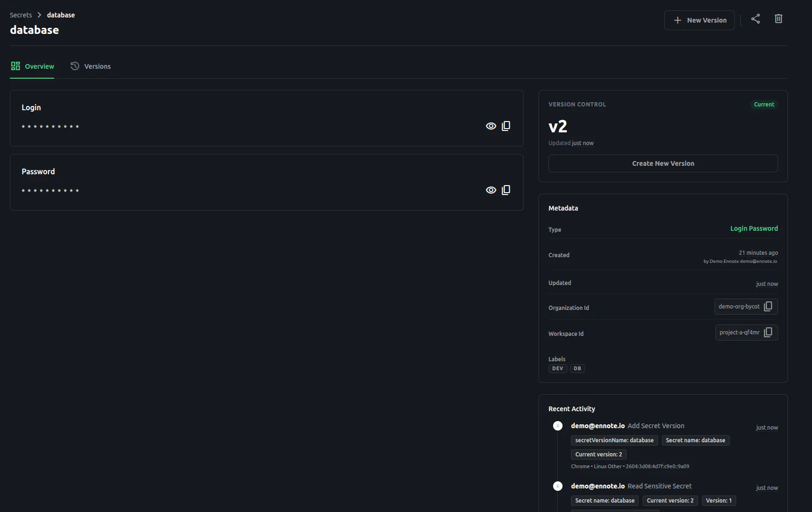
Task: Click 'Current version: 2' tag under Read Sensitive Secret
Action: click(670, 501)
